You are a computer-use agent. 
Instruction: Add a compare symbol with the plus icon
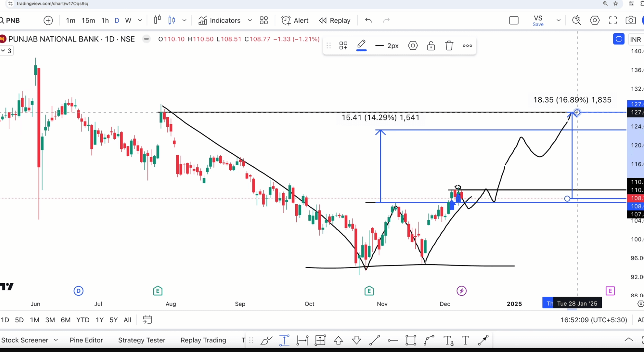[x=48, y=20]
